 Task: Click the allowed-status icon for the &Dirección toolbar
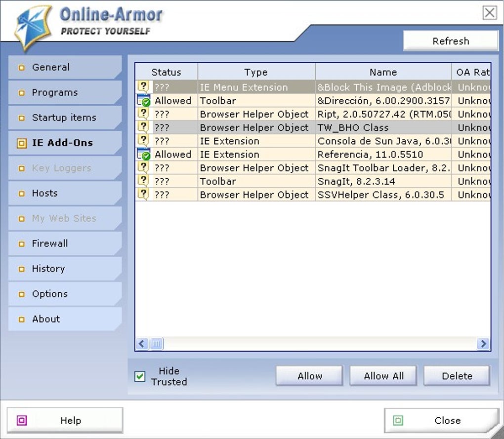tap(143, 100)
